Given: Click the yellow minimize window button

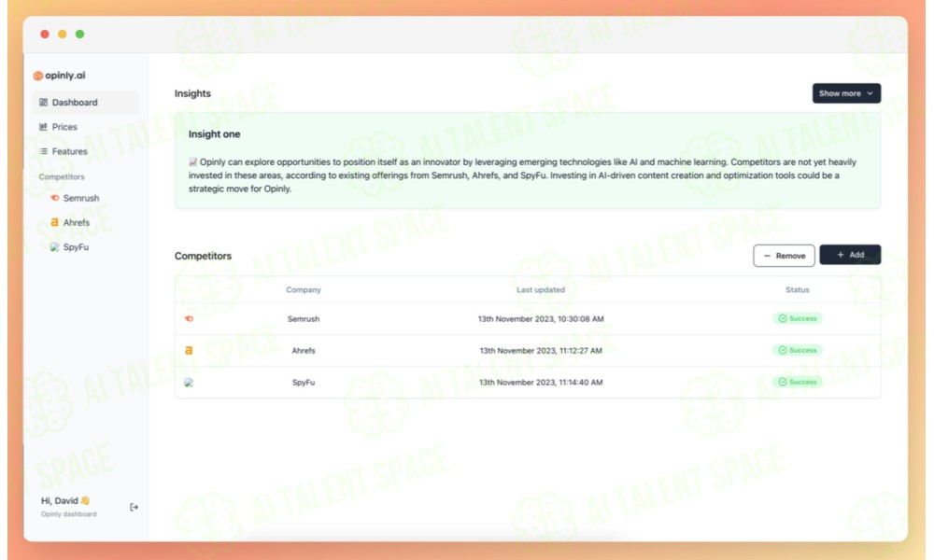Looking at the screenshot, I should pos(62,34).
